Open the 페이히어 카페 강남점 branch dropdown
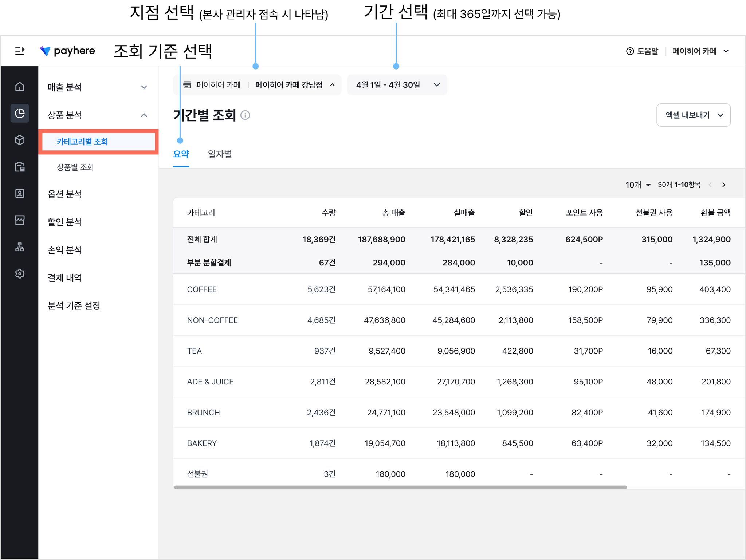Screen dimensions: 746x560 (x=257, y=85)
